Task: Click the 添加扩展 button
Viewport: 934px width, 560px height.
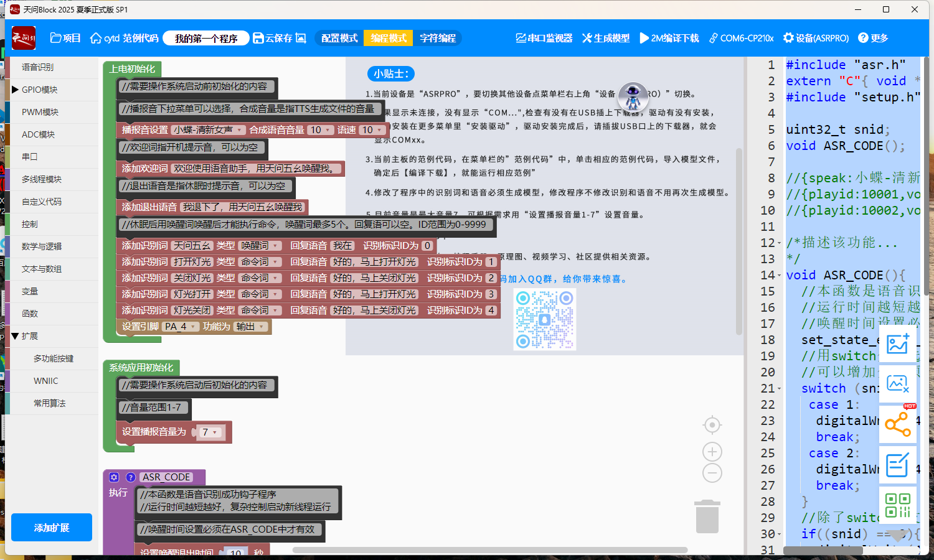Action: pyautogui.click(x=52, y=528)
